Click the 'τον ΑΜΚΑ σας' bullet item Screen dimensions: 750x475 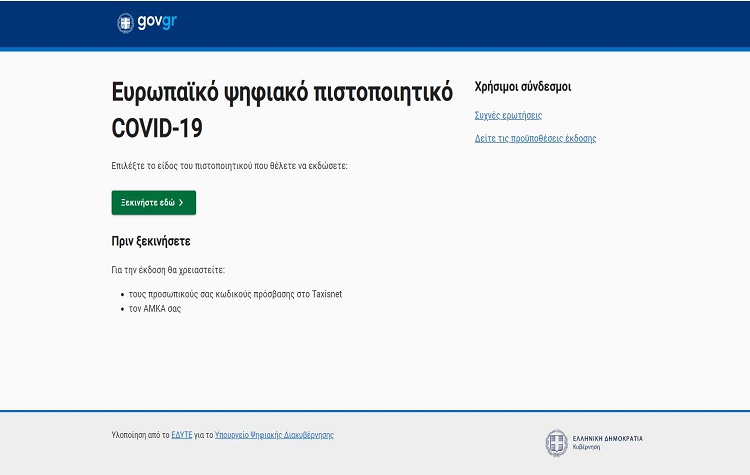[x=154, y=309]
